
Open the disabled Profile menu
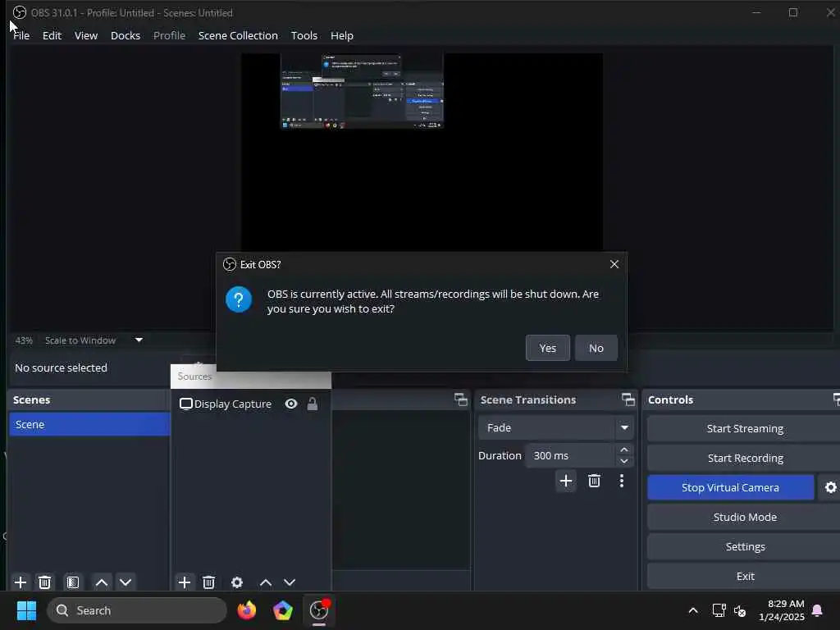169,35
